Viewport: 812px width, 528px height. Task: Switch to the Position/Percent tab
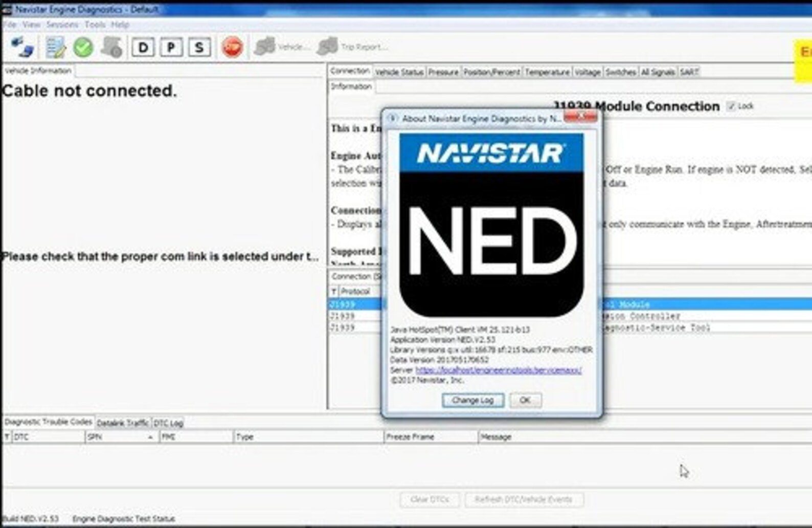491,72
